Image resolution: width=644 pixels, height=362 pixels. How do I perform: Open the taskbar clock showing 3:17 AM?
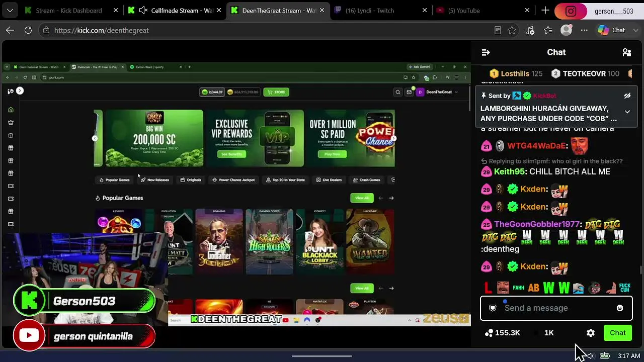[629, 356]
